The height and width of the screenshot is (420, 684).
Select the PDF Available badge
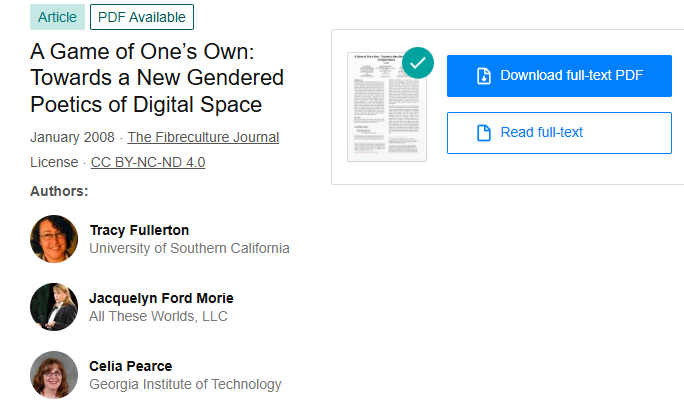click(x=142, y=17)
